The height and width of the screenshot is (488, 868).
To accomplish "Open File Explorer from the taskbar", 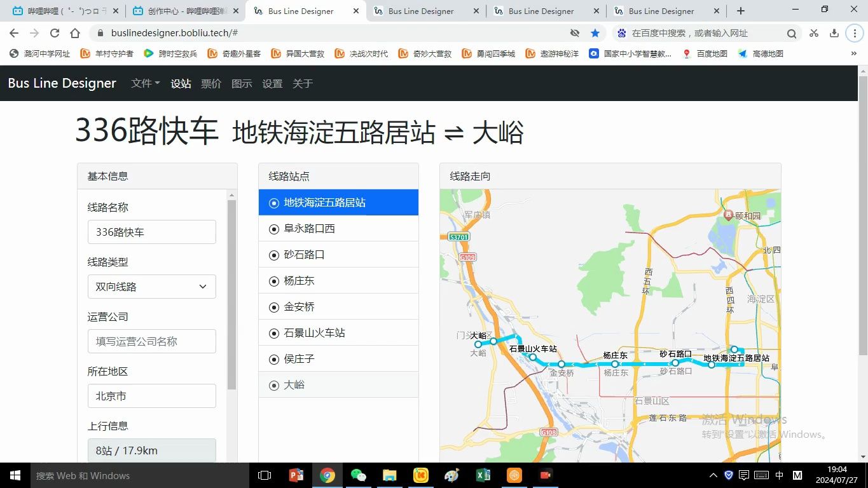I will [x=390, y=475].
